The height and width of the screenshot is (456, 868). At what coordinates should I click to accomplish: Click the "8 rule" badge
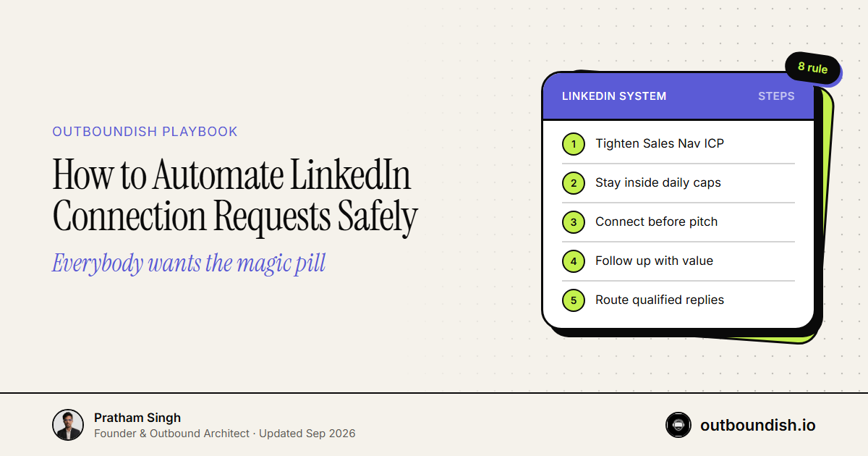pos(812,68)
